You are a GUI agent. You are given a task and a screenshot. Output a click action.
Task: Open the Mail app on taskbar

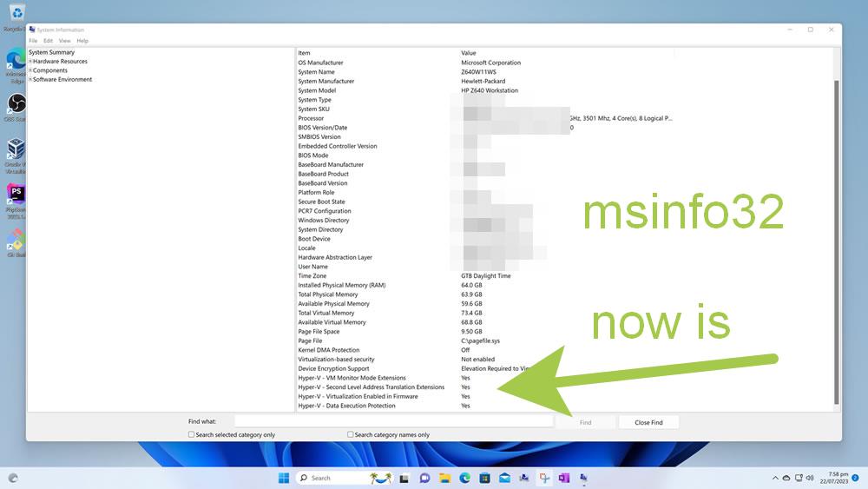504,478
